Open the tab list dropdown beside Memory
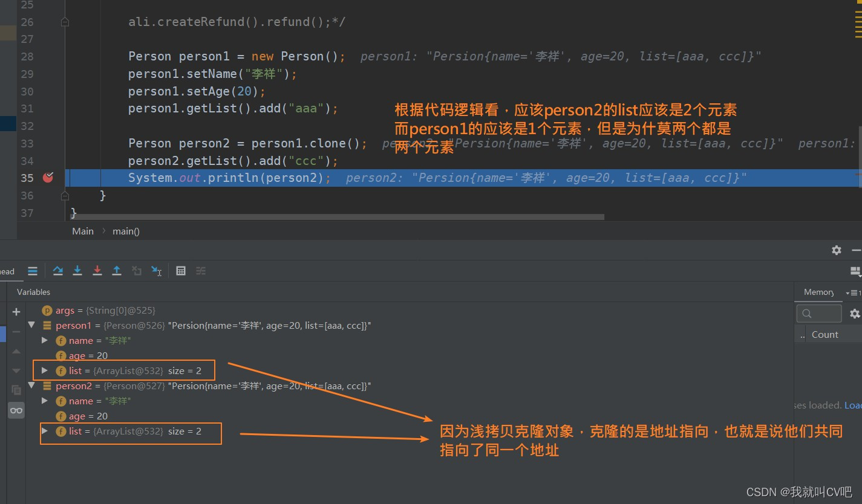Image resolution: width=862 pixels, height=504 pixels. (x=853, y=292)
